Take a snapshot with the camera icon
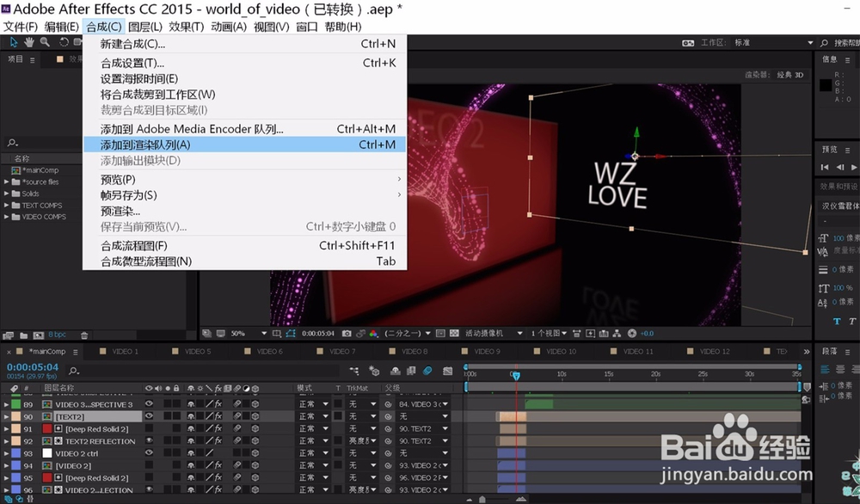The width and height of the screenshot is (860, 504). [347, 334]
